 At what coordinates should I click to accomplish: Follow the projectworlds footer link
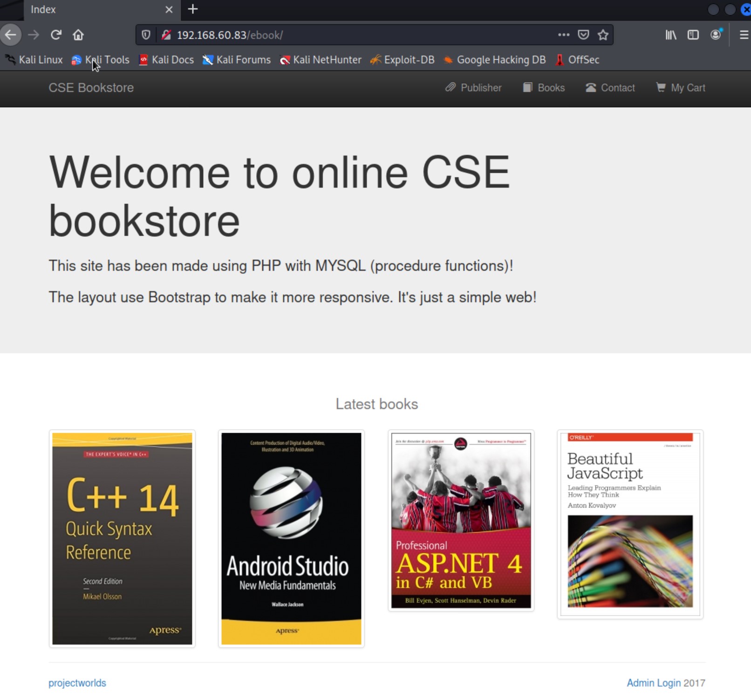(77, 683)
